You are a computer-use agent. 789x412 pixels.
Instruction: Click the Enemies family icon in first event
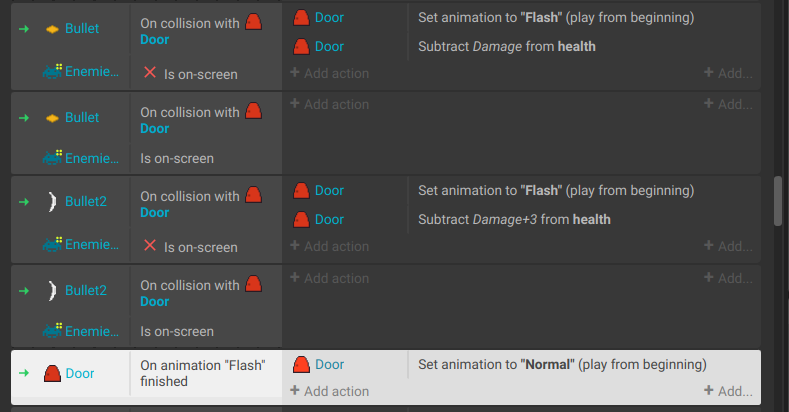(52, 71)
